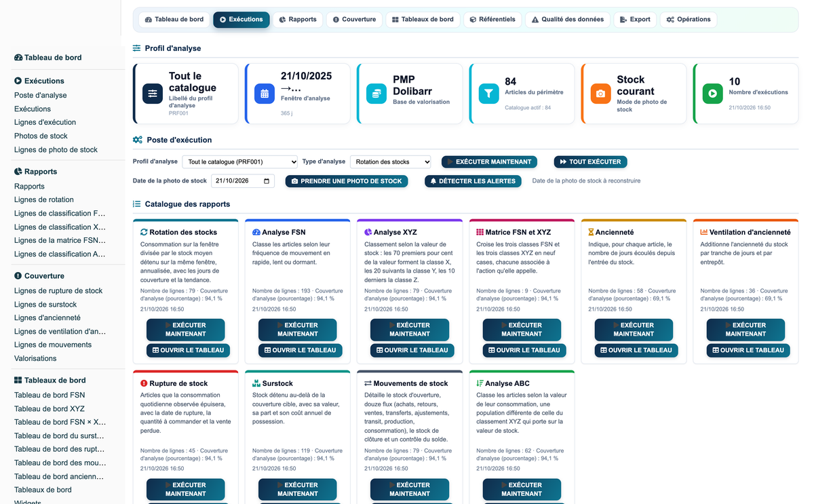The width and height of the screenshot is (814, 504).
Task: Open Lignes de surstock in the sidebar
Action: click(x=45, y=305)
